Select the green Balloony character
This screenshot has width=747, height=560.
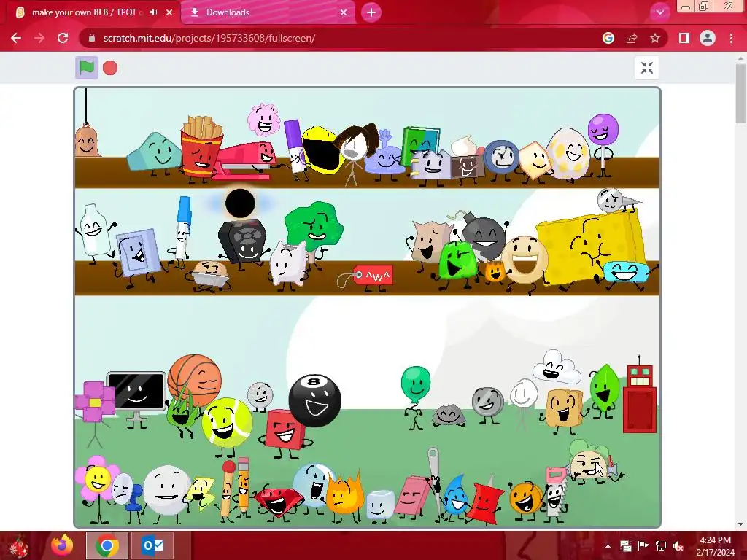415,384
